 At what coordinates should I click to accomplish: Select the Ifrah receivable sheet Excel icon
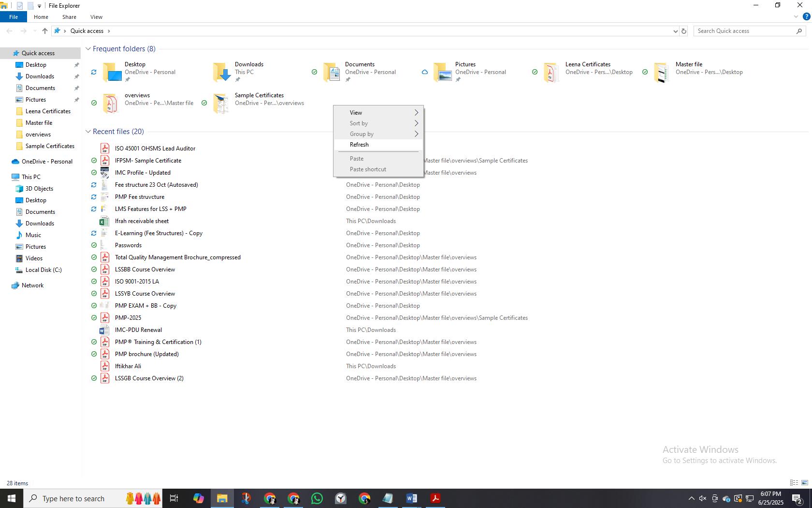[104, 221]
